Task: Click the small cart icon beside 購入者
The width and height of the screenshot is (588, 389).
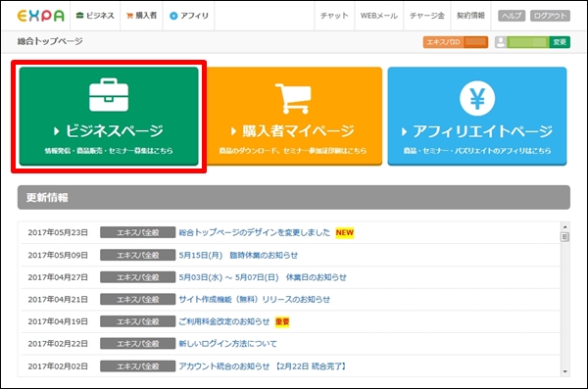Action: coord(129,16)
